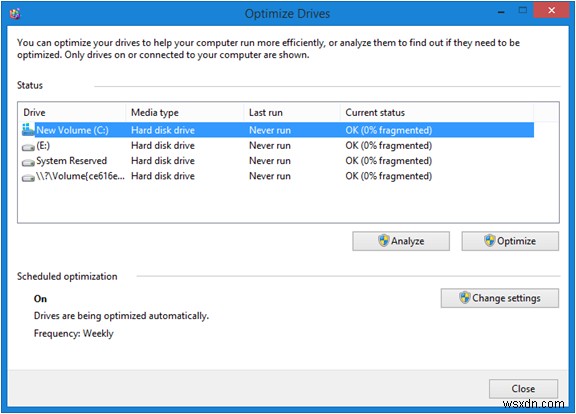Click the 'On' scheduled optimization status

coord(40,299)
